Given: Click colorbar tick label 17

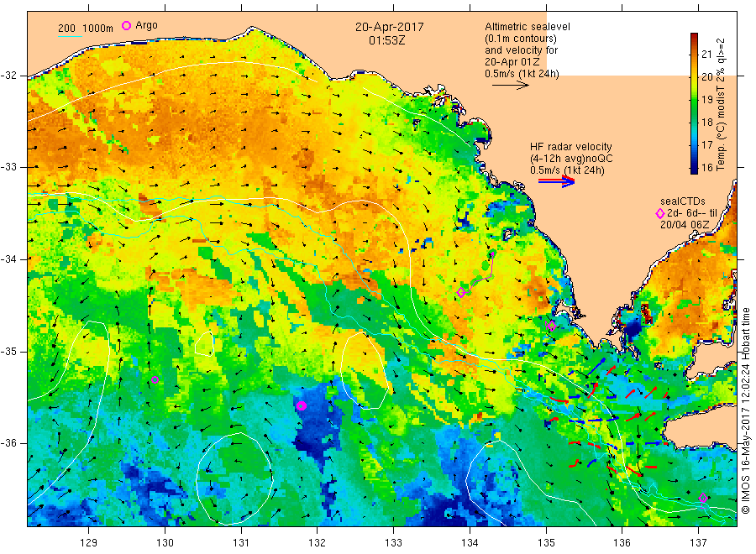Looking at the screenshot, I should pyautogui.click(x=706, y=144).
